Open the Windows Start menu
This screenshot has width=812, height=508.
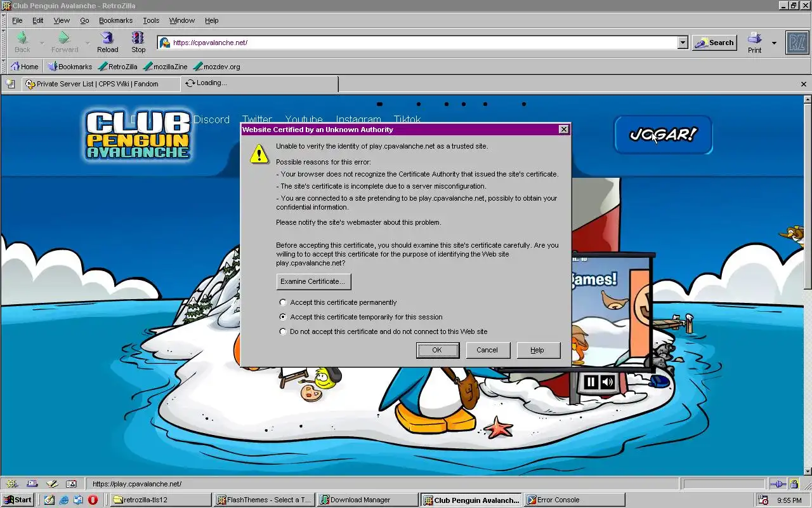click(18, 500)
